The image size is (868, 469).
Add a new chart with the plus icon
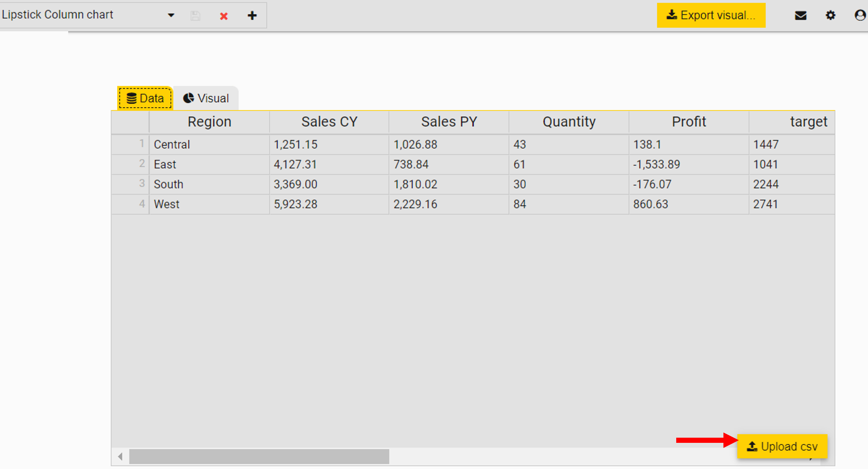point(252,15)
